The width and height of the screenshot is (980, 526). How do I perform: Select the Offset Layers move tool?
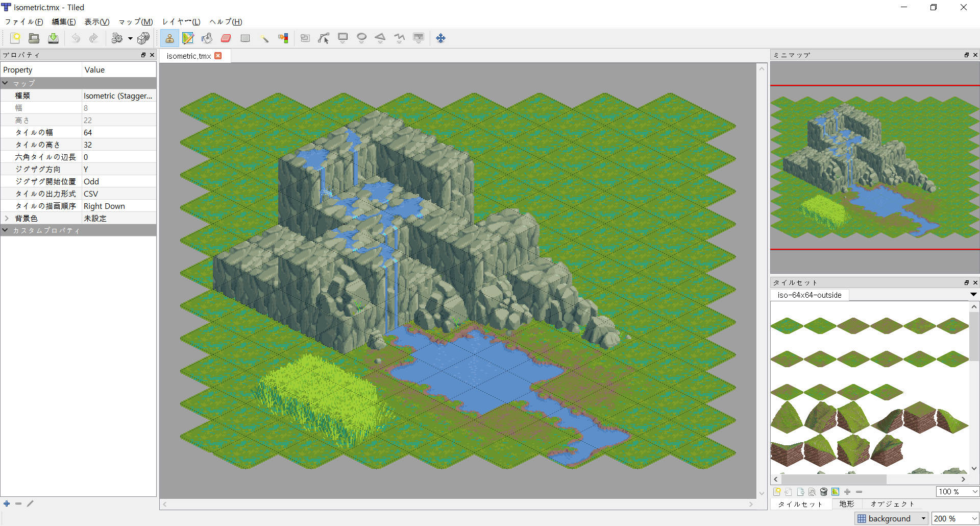[441, 38]
